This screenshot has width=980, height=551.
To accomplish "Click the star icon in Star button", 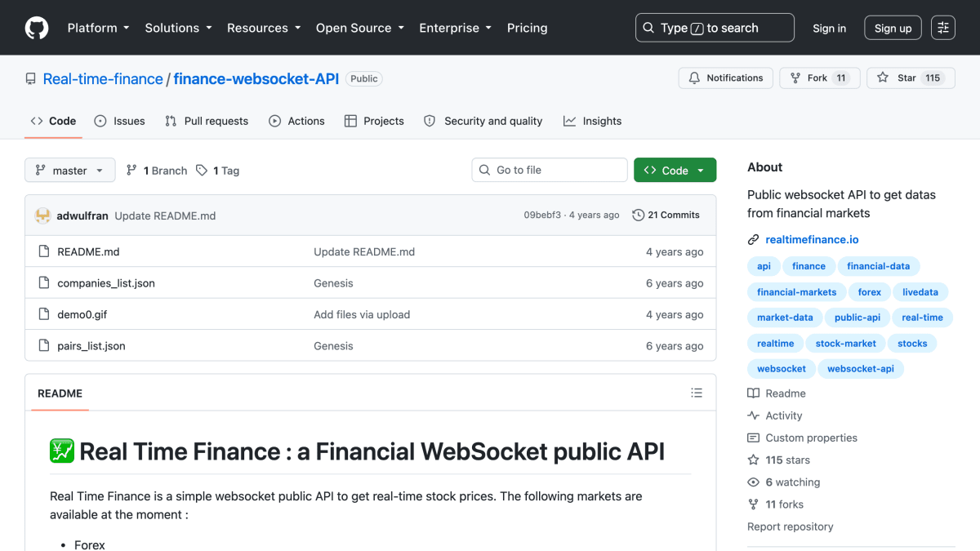I will click(x=883, y=78).
